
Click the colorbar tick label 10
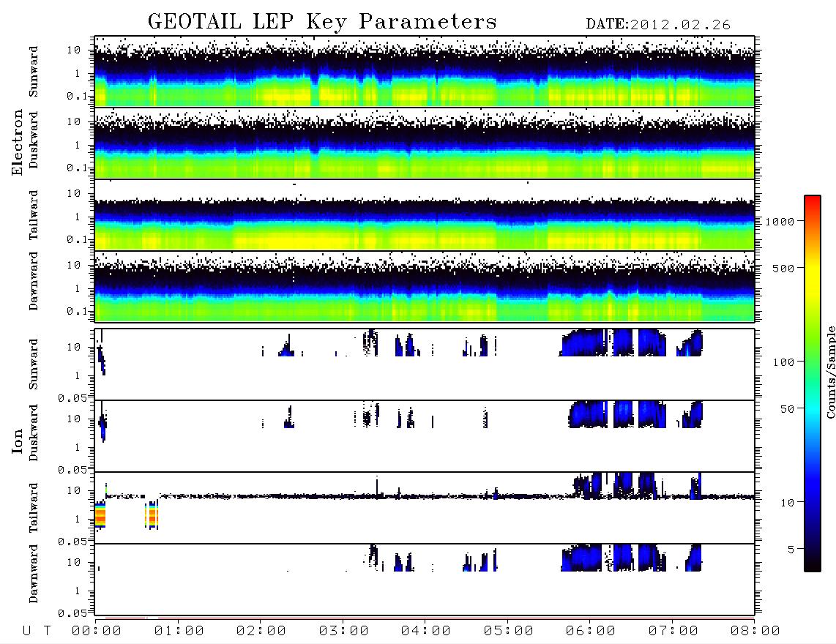click(x=787, y=503)
